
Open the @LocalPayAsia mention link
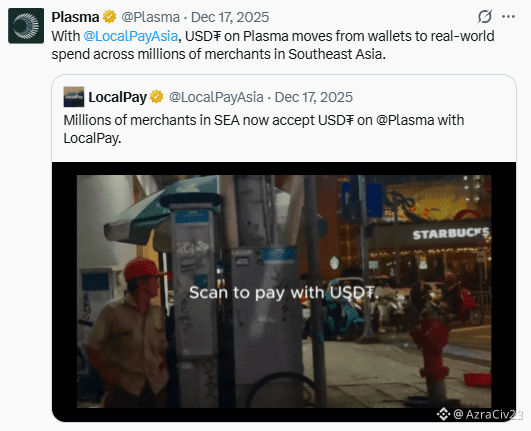coord(130,36)
